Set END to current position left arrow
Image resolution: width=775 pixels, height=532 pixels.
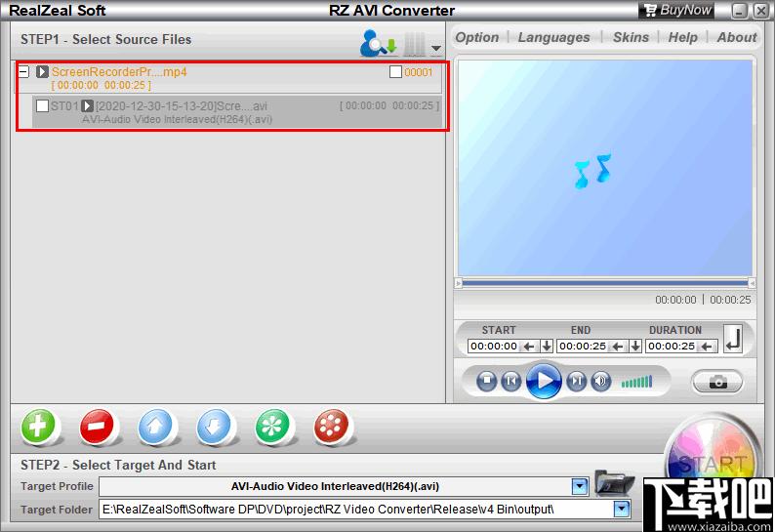(618, 347)
